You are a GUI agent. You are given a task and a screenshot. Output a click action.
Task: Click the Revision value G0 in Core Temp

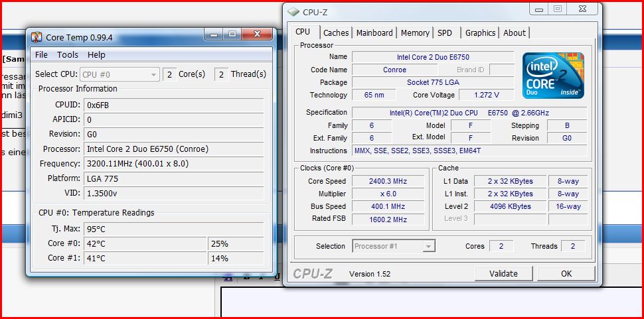tap(174, 134)
